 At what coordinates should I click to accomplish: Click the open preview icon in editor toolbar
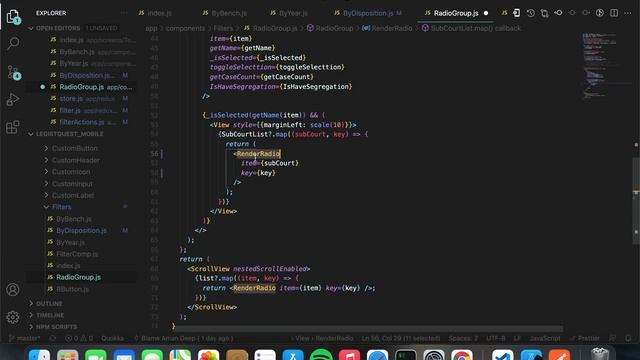pyautogui.click(x=516, y=13)
